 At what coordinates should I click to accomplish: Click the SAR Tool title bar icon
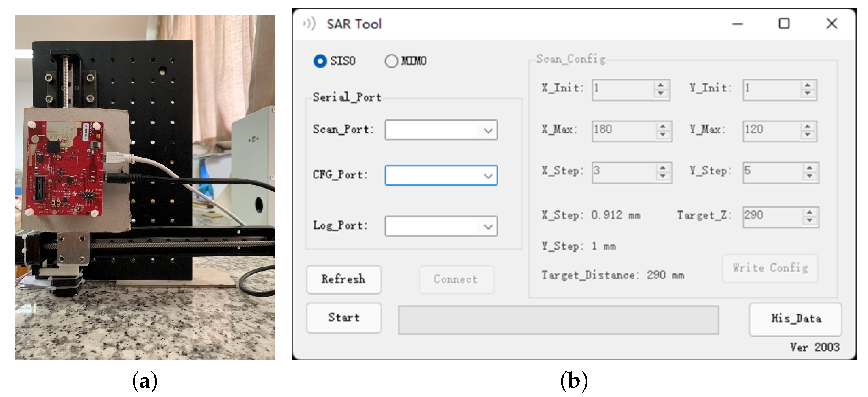pos(309,24)
